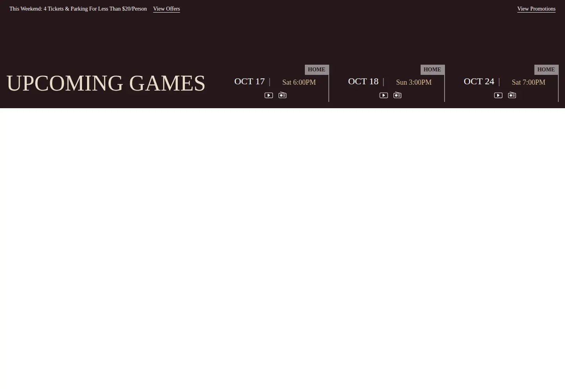Click the weekend tickets and parking announcement text
This screenshot has width=565, height=392.
78,9
